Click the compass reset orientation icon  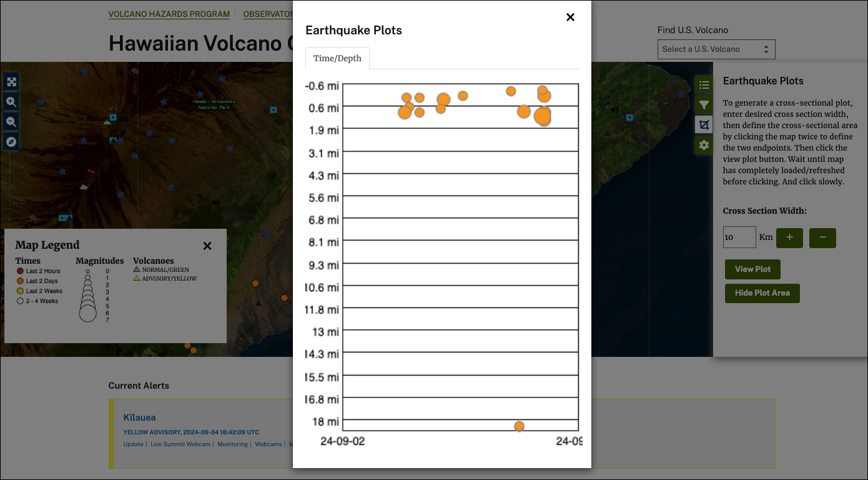11,142
